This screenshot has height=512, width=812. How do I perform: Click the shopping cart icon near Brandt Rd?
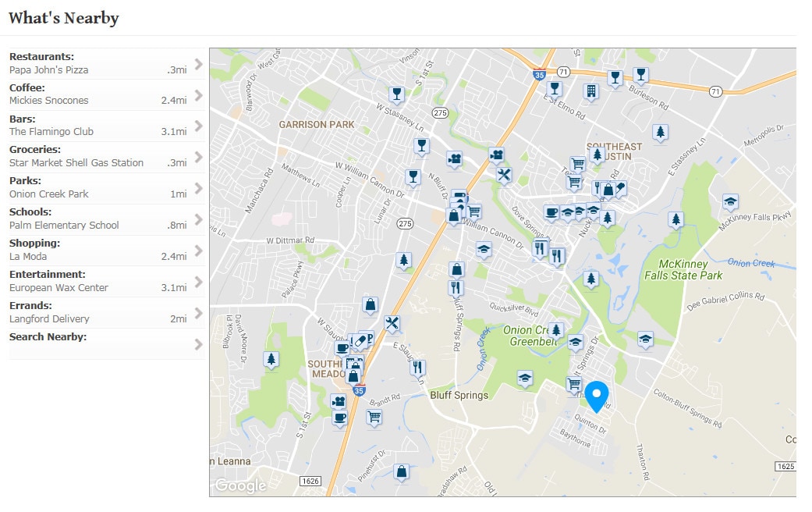tap(374, 417)
